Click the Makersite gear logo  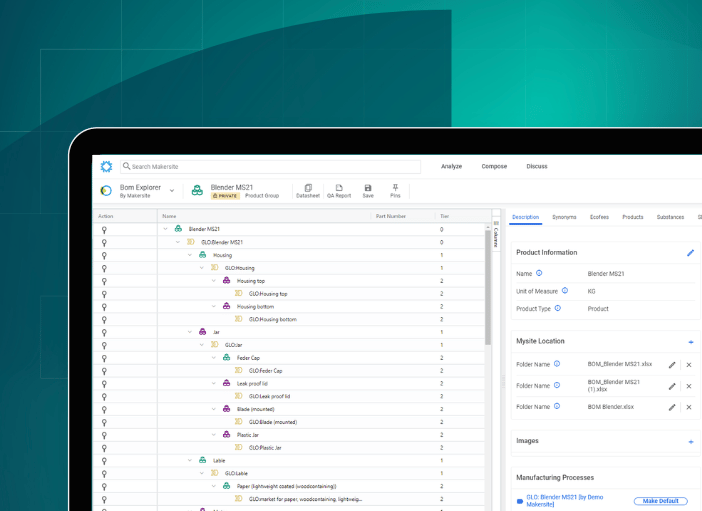(x=106, y=167)
